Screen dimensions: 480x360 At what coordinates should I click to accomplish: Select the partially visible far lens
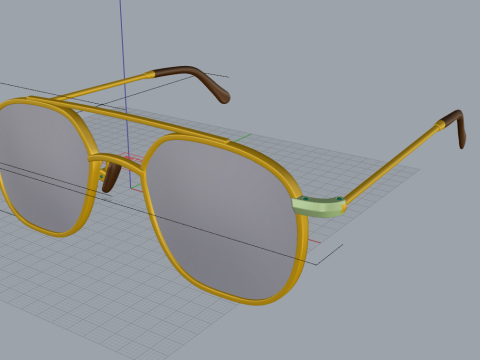click(43, 167)
